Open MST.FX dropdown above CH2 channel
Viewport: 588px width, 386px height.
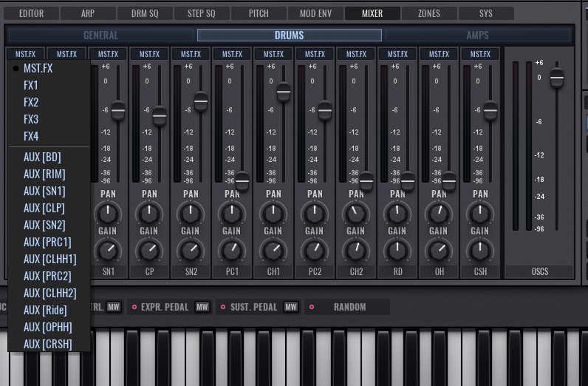[356, 54]
